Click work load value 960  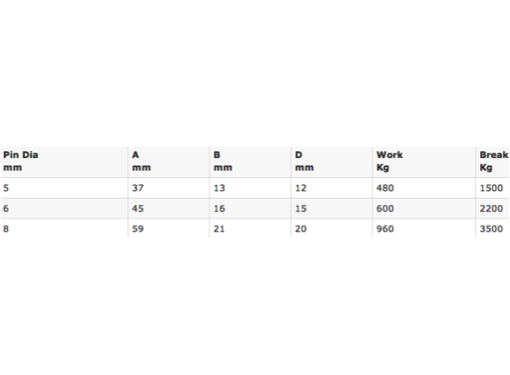385,229
